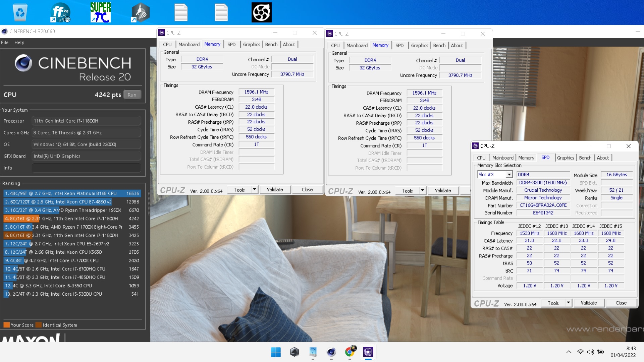Open the Help menu in Cinebench
Screen dimensions: 644x362
click(19, 43)
